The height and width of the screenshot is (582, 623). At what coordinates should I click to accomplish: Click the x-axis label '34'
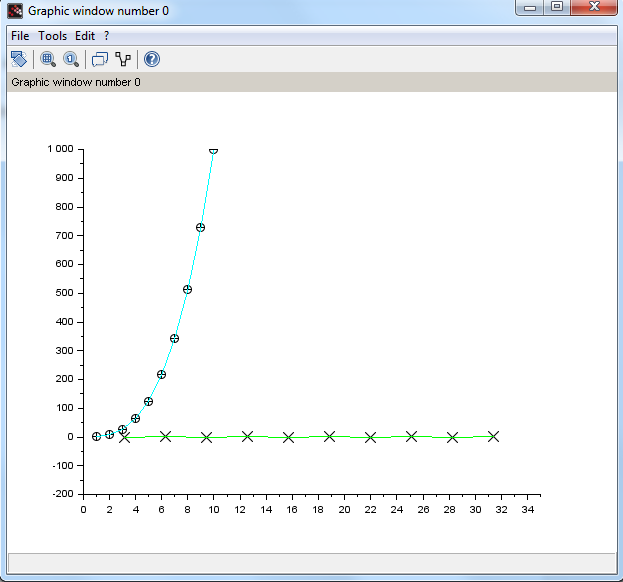[x=528, y=509]
